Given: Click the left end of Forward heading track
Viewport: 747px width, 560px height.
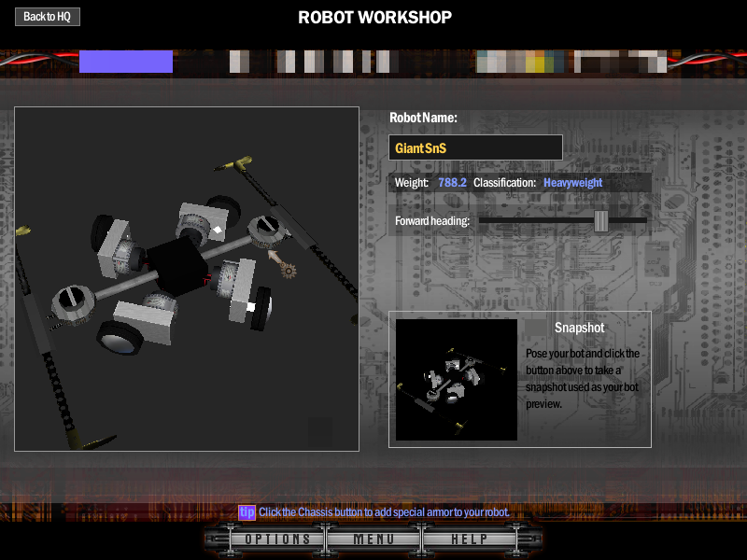Looking at the screenshot, I should coord(482,220).
